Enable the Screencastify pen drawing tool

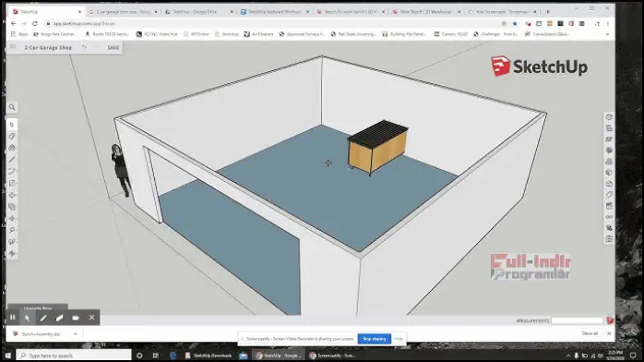tap(43, 318)
